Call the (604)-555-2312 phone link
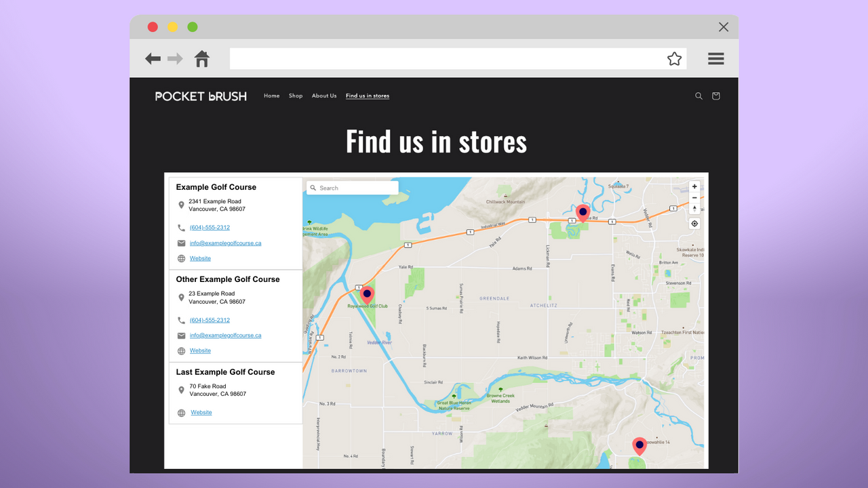Screen dimensions: 868x488 210,227
